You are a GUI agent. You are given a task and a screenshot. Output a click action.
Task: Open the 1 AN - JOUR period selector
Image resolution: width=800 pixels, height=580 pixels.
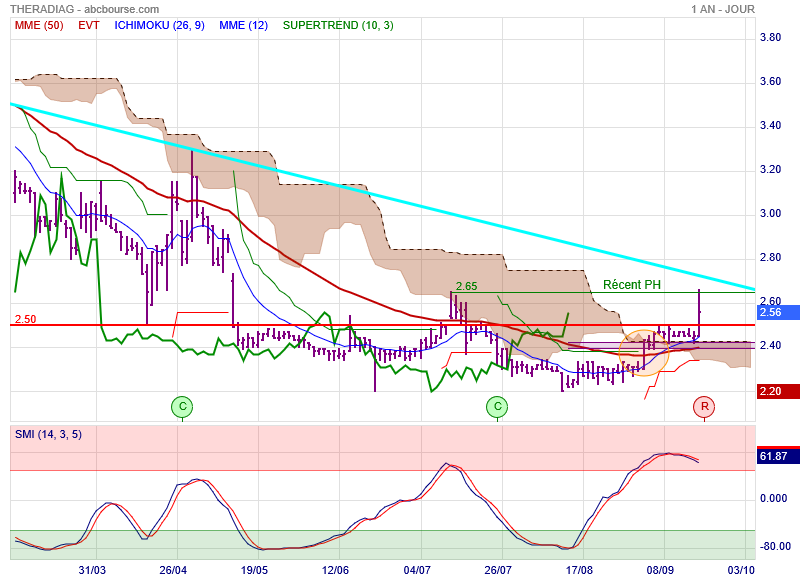[722, 9]
